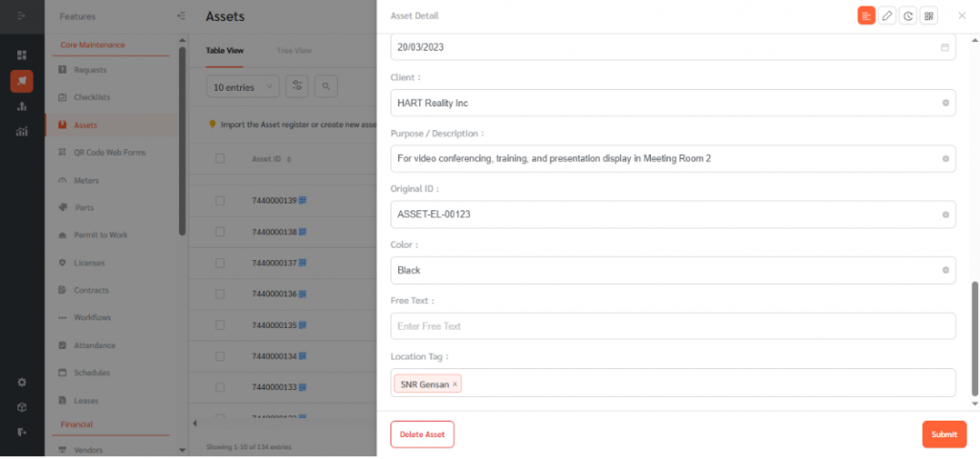980x459 pixels.
Task: Clear the Original ID field
Action: pos(945,214)
